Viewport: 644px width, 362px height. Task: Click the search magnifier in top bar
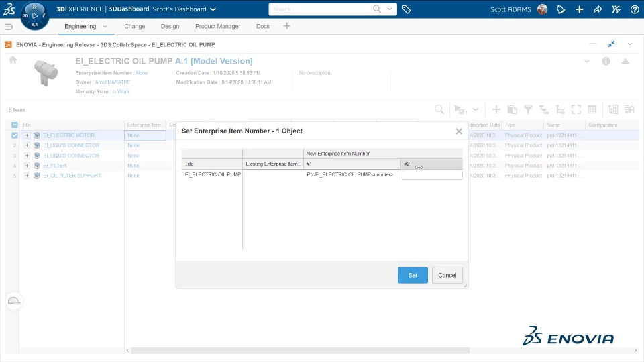tap(376, 9)
